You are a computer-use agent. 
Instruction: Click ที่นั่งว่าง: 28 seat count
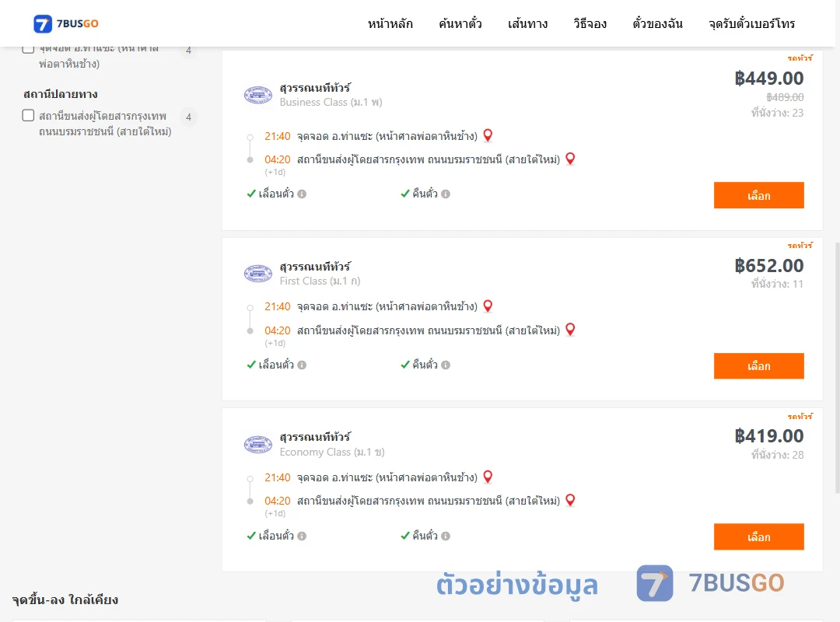777,455
